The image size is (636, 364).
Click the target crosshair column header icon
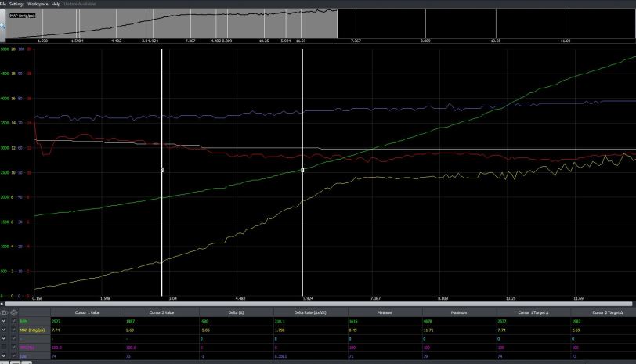point(13,312)
